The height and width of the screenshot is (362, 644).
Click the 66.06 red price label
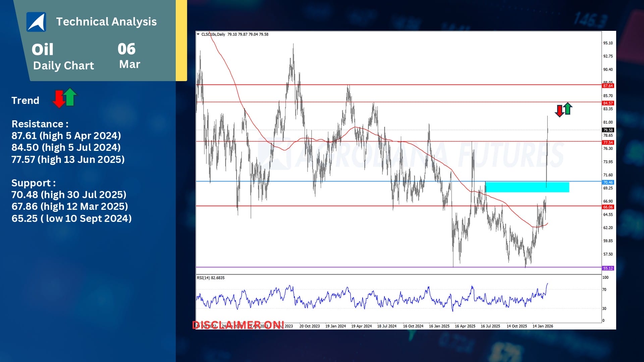click(608, 207)
